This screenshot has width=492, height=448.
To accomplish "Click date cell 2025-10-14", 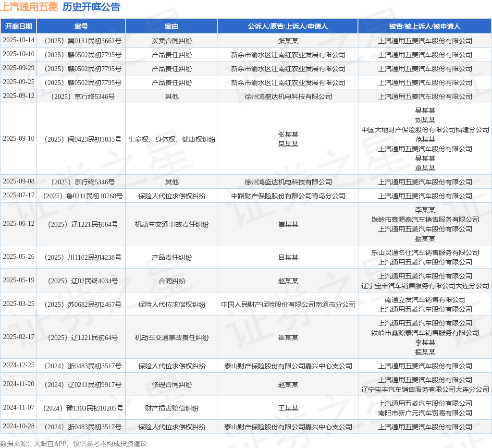I will 19,40.
